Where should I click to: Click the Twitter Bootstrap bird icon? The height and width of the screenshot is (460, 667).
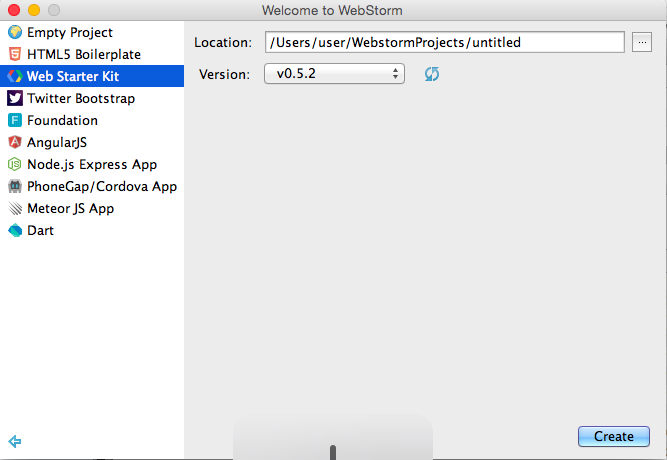[15, 98]
